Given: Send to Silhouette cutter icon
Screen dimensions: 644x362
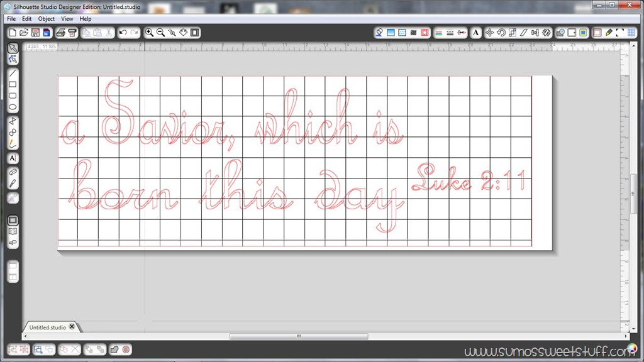Looking at the screenshot, I should point(72,33).
